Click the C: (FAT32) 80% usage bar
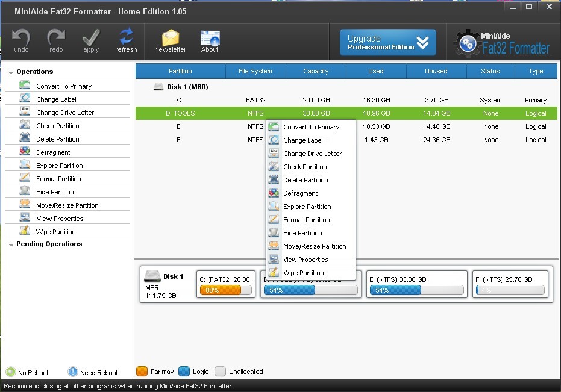 [x=226, y=290]
